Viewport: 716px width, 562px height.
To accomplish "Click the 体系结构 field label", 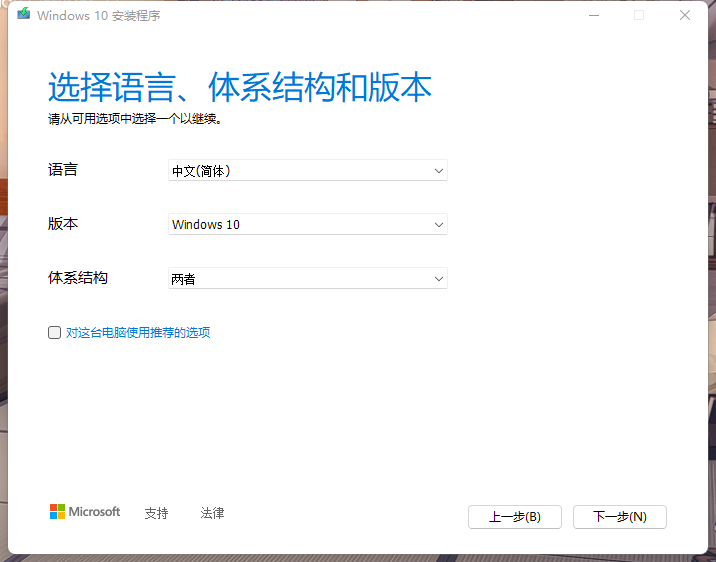I will pos(78,278).
